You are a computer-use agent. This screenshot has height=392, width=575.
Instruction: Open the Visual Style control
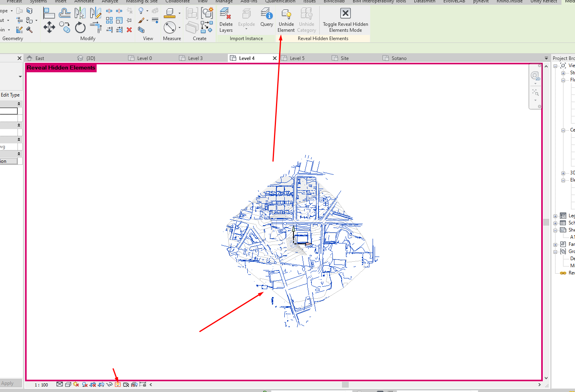coord(68,384)
